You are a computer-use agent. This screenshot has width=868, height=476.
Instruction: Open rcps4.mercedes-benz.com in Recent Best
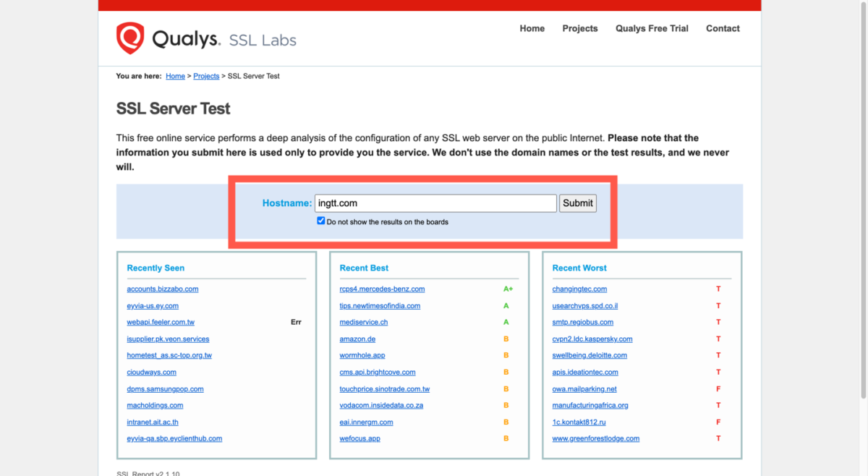click(382, 289)
